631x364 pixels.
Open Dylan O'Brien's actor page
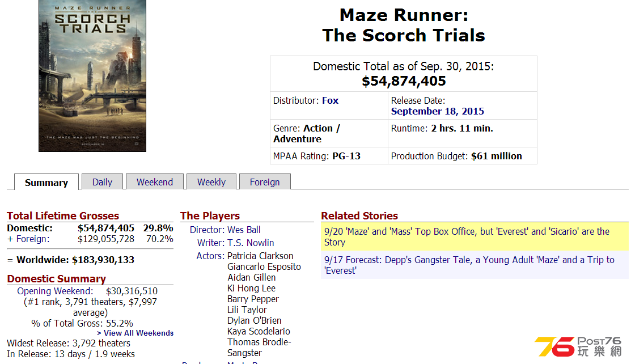pos(255,321)
